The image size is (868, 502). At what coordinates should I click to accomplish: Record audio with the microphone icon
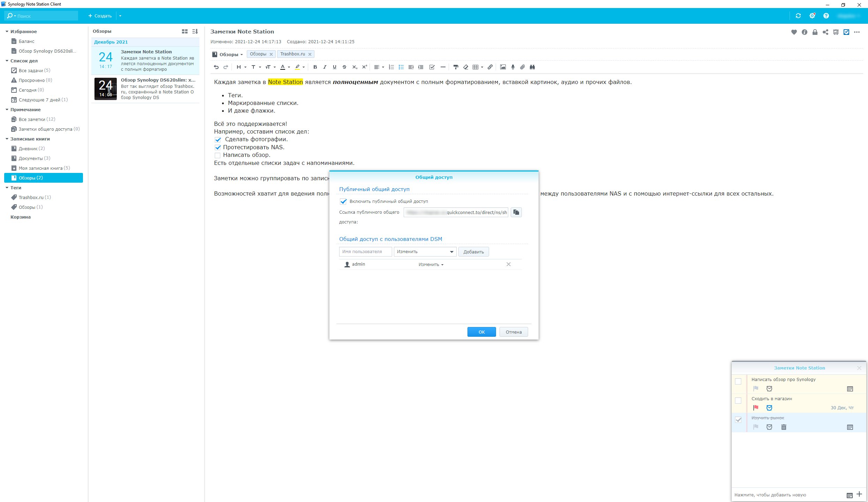[x=513, y=67]
